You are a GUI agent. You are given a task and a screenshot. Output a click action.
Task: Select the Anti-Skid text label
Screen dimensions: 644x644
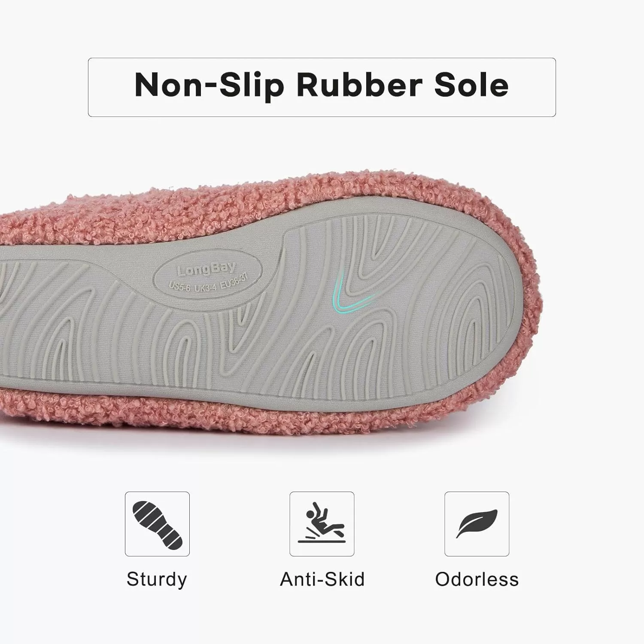322,579
